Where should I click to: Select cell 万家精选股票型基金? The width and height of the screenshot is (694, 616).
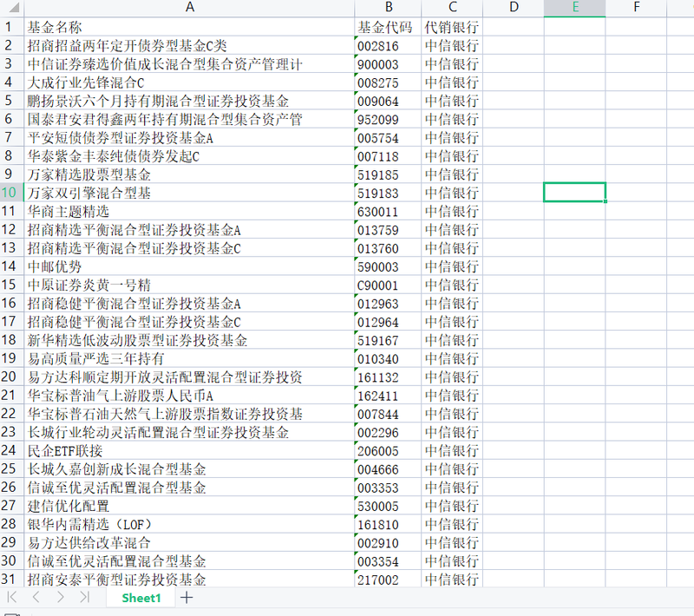pos(189,174)
